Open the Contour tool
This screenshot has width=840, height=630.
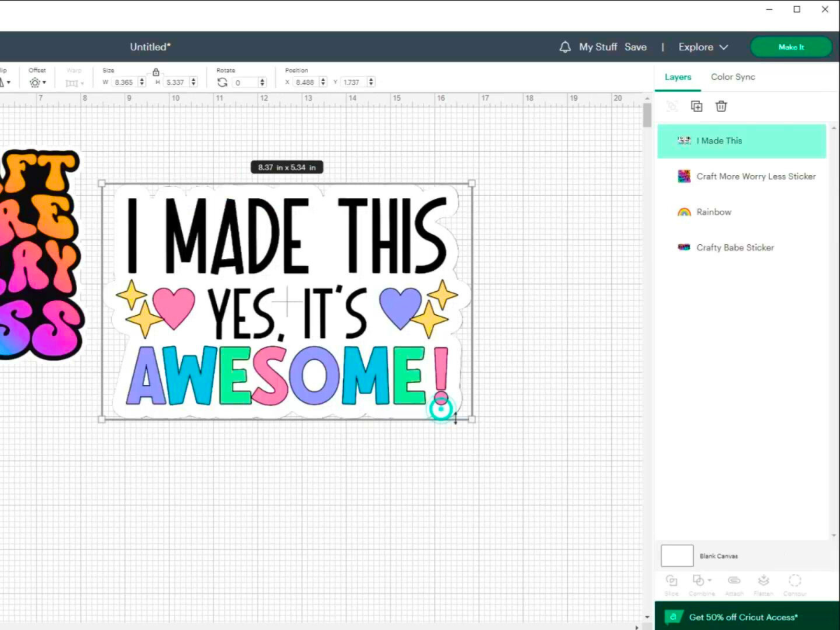click(x=794, y=581)
